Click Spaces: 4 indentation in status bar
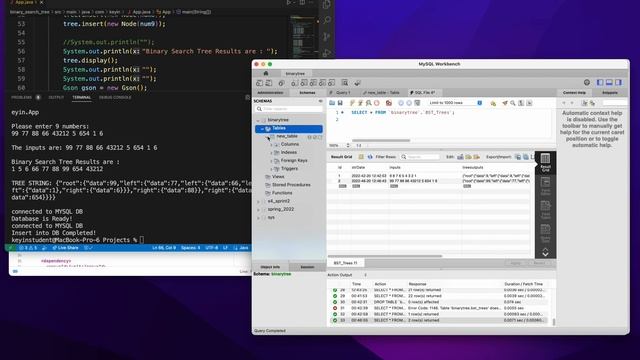This screenshot has height=360, width=640. point(190,248)
